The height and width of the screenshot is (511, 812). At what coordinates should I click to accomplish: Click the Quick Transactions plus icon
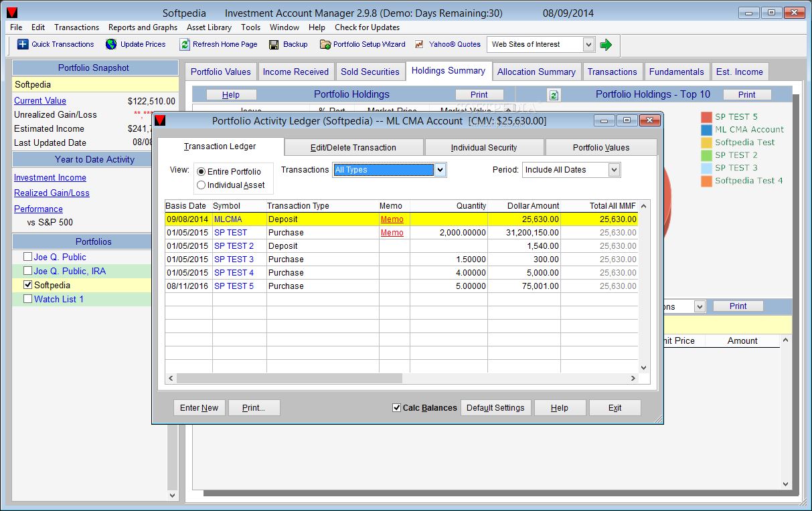[x=23, y=44]
